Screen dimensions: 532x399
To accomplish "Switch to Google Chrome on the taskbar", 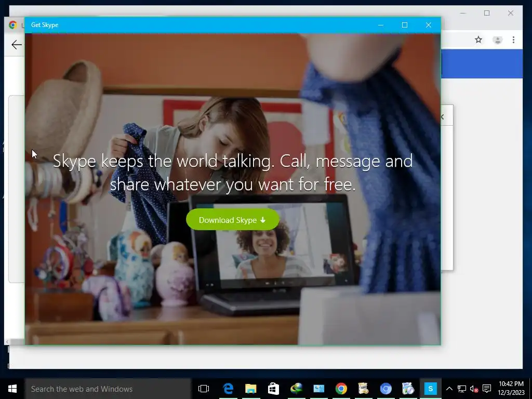I will pos(341,389).
